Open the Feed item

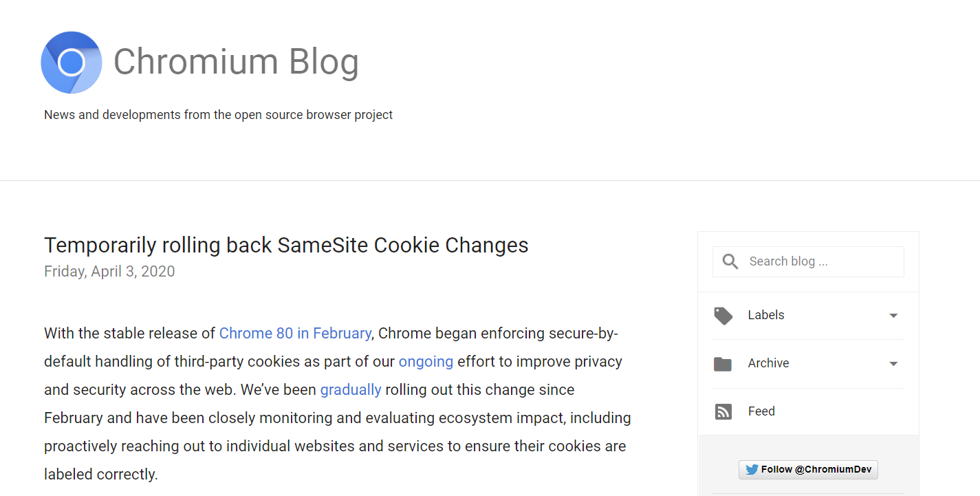761,411
